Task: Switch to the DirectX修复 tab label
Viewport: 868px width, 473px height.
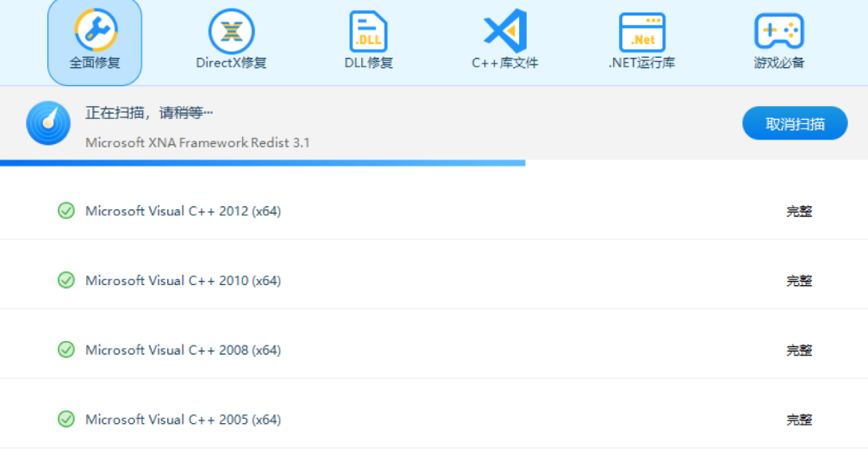Action: pos(231,63)
